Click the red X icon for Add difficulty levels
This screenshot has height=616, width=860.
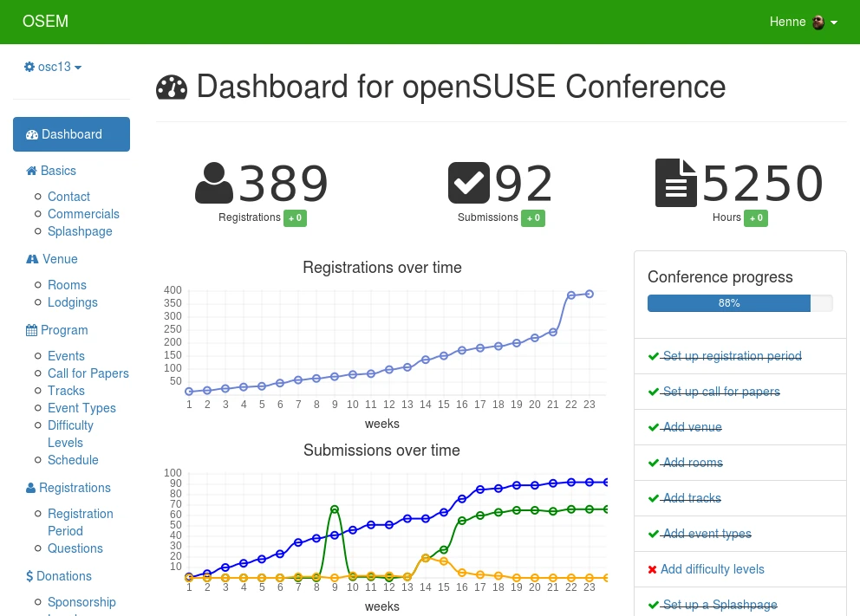pos(652,570)
